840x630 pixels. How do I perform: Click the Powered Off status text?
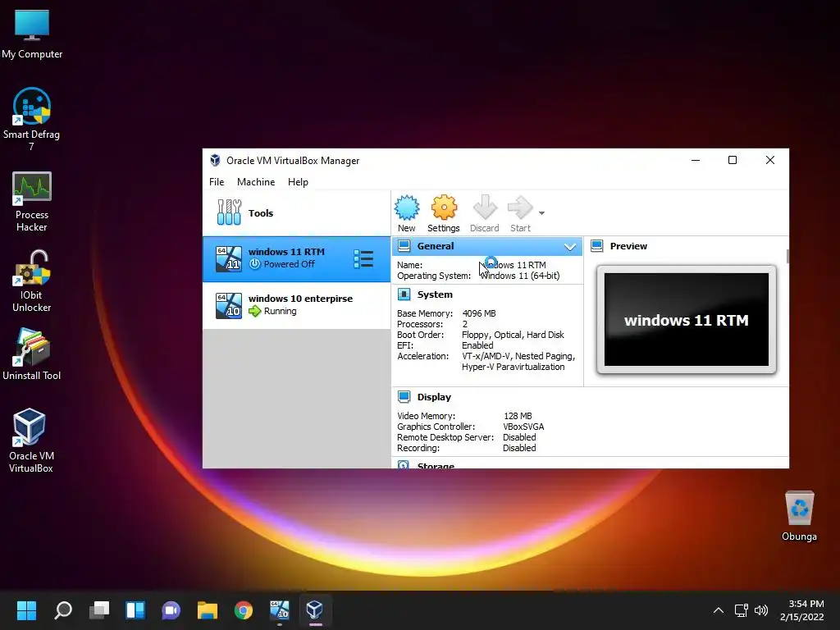(290, 264)
